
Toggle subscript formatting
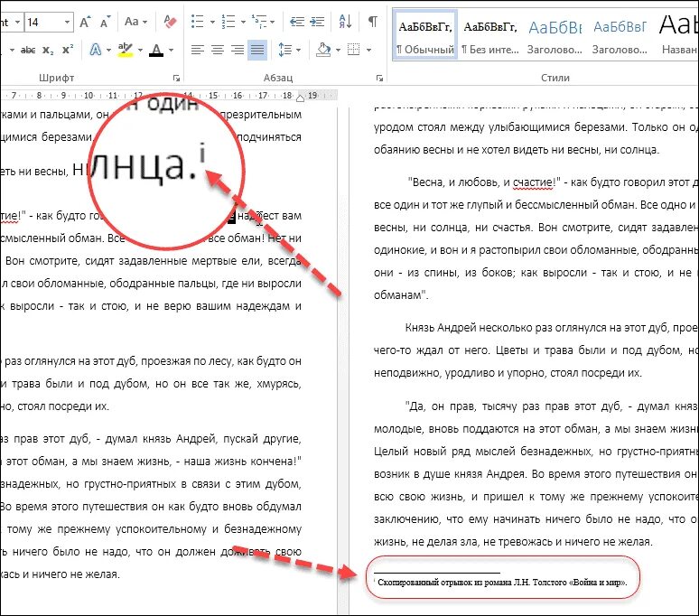(48, 50)
